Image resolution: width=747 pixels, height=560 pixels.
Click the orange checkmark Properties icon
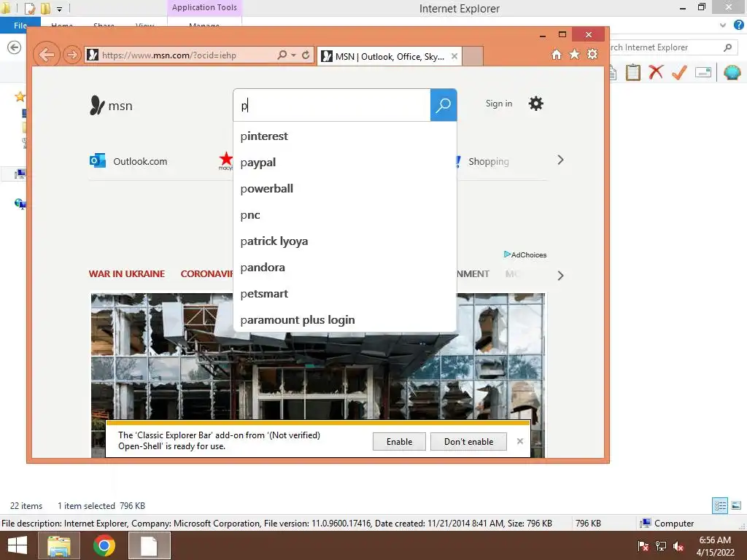[679, 72]
